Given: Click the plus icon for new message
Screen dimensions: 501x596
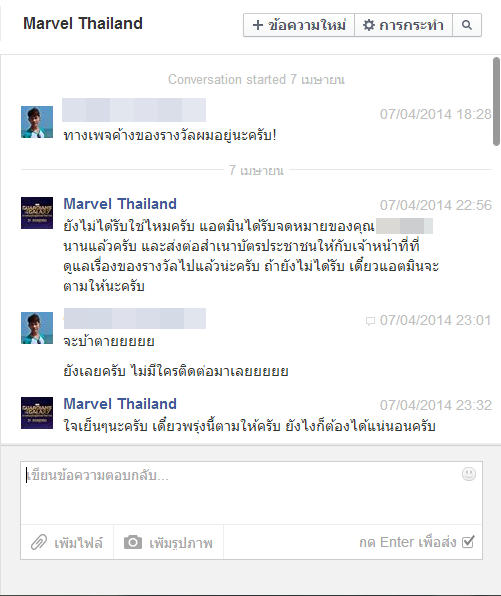Looking at the screenshot, I should coord(258,25).
